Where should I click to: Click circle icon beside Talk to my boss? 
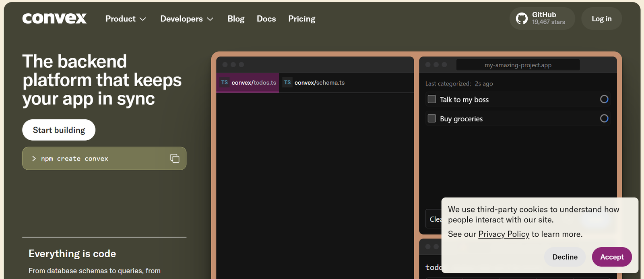[604, 99]
